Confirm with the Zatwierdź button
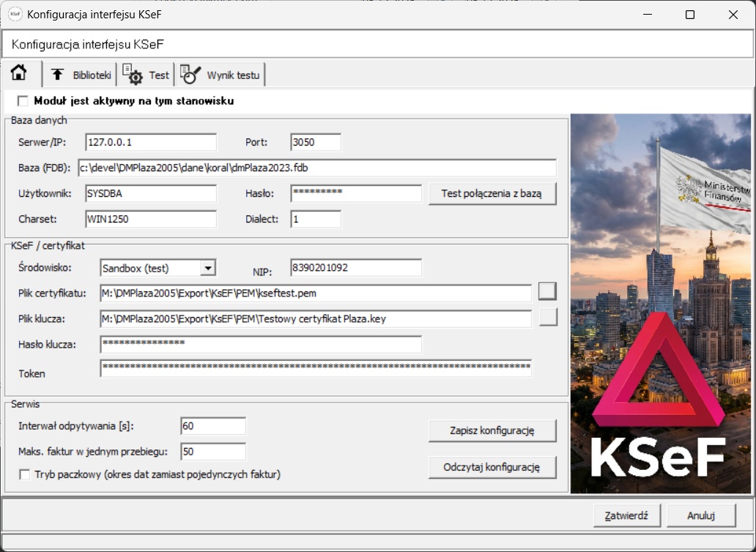 click(626, 515)
